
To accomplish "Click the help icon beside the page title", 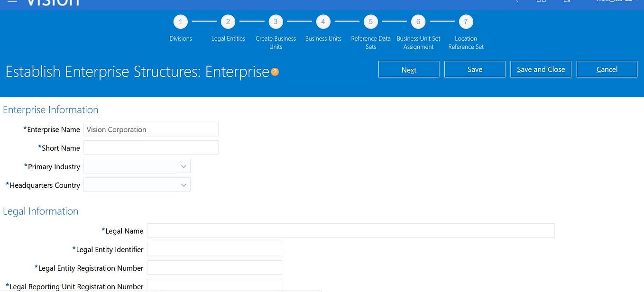I will (275, 72).
